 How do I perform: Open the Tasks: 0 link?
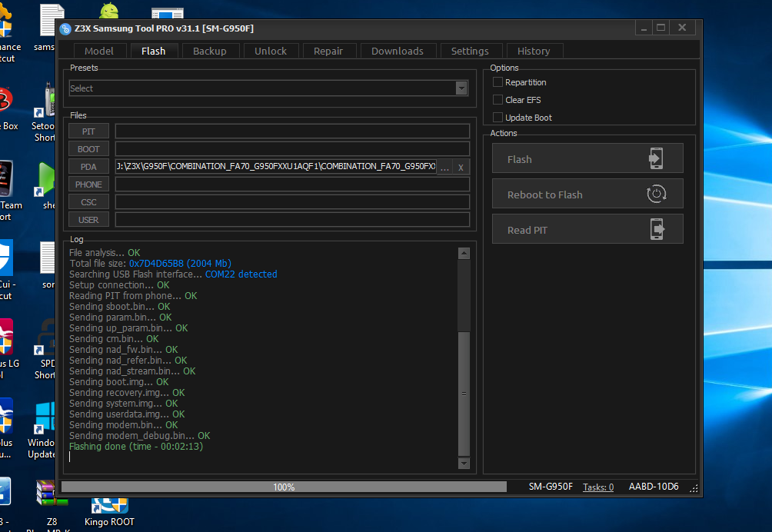(598, 487)
